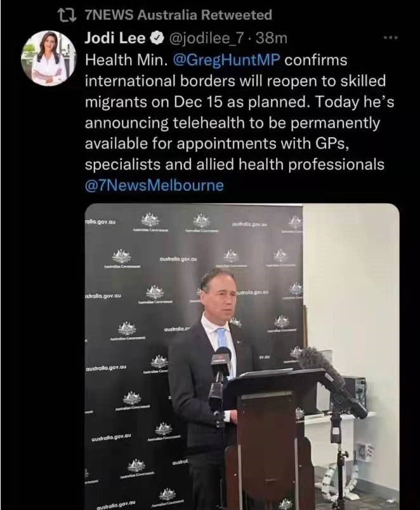Click the blue verified badge
Viewport: 420px width, 510px height.
[x=157, y=38]
